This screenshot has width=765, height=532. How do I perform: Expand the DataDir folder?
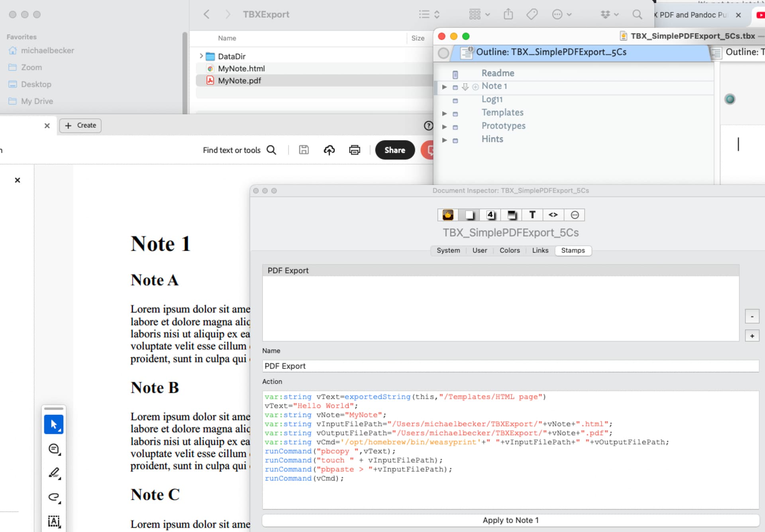pyautogui.click(x=201, y=56)
